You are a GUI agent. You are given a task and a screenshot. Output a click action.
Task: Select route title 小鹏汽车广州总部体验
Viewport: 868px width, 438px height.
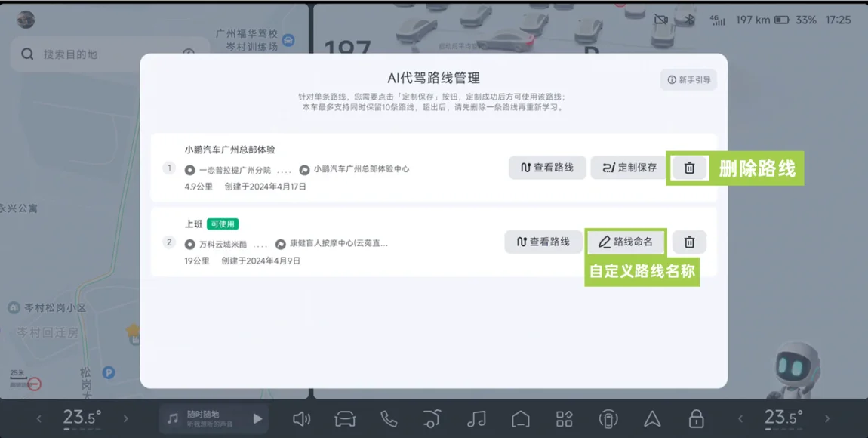[229, 150]
